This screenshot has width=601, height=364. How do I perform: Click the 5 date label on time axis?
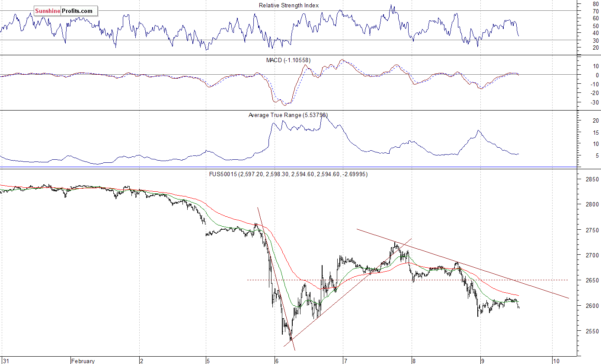pyautogui.click(x=208, y=361)
